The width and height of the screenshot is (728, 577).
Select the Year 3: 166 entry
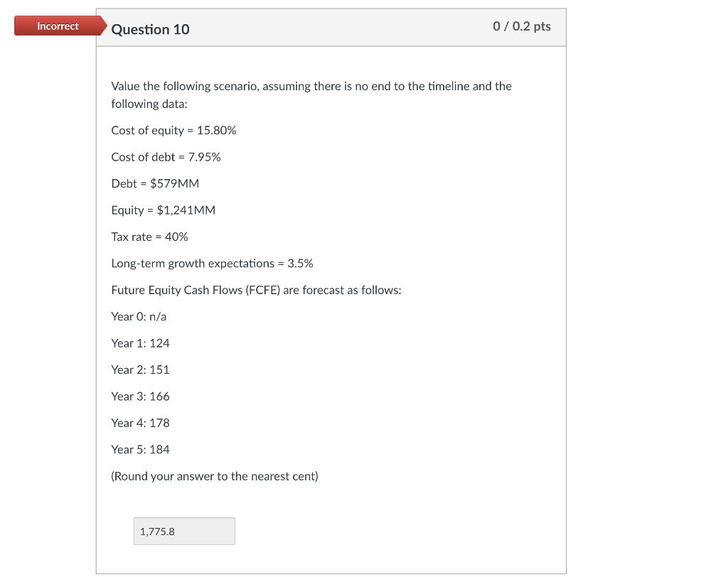(x=140, y=397)
